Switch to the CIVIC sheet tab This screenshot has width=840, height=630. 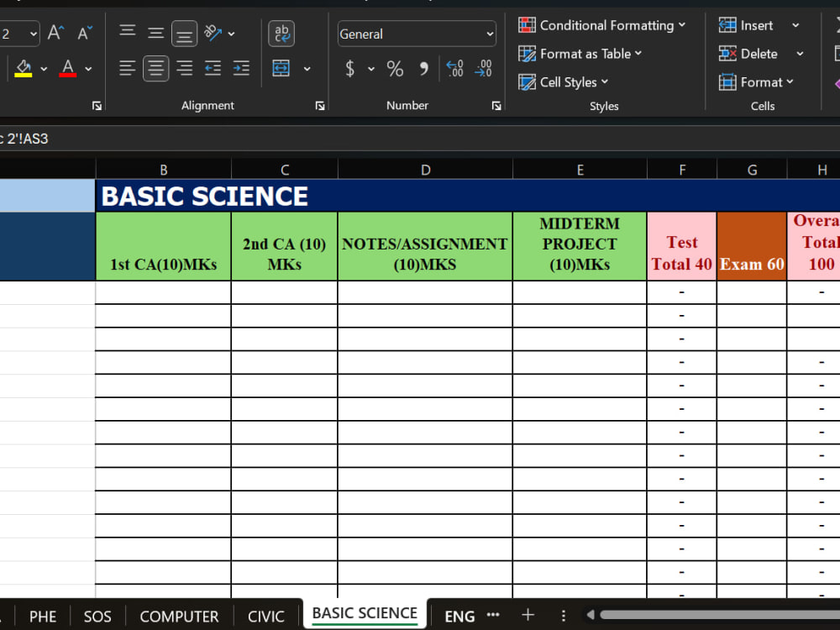click(x=266, y=617)
